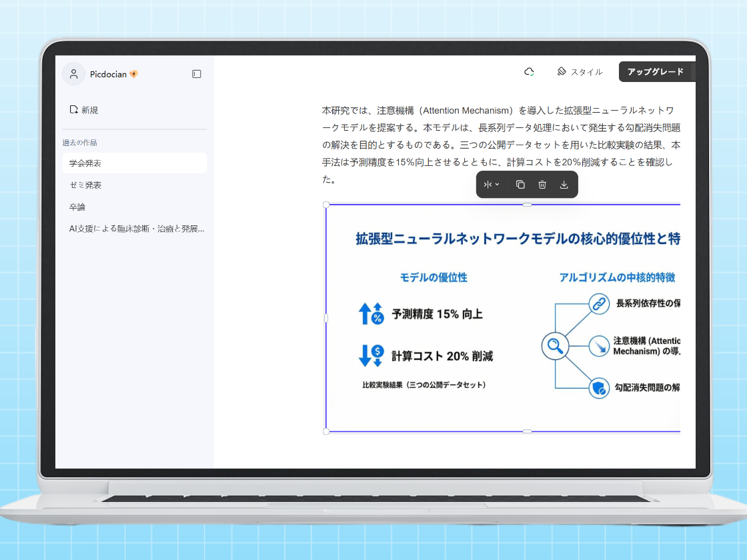This screenshot has width=747, height=560.
Task: Expand the truncated AI支援 project title
Action: (134, 228)
